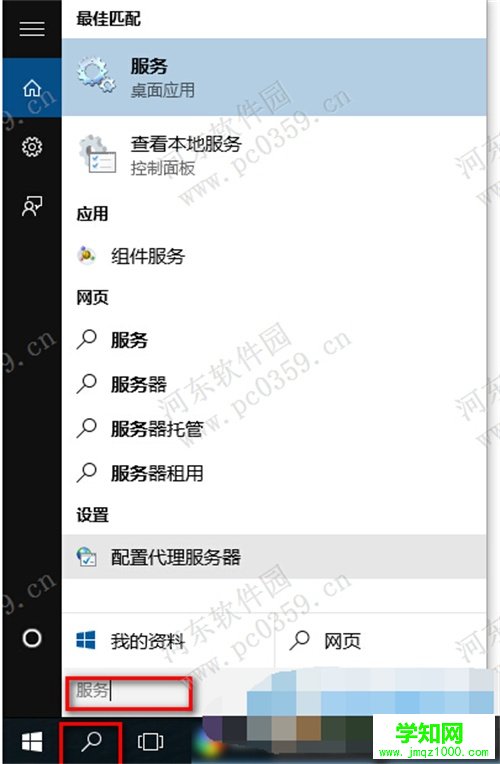Open 查看本地服务 control panel result
The height and width of the screenshot is (764, 500).
(274, 155)
